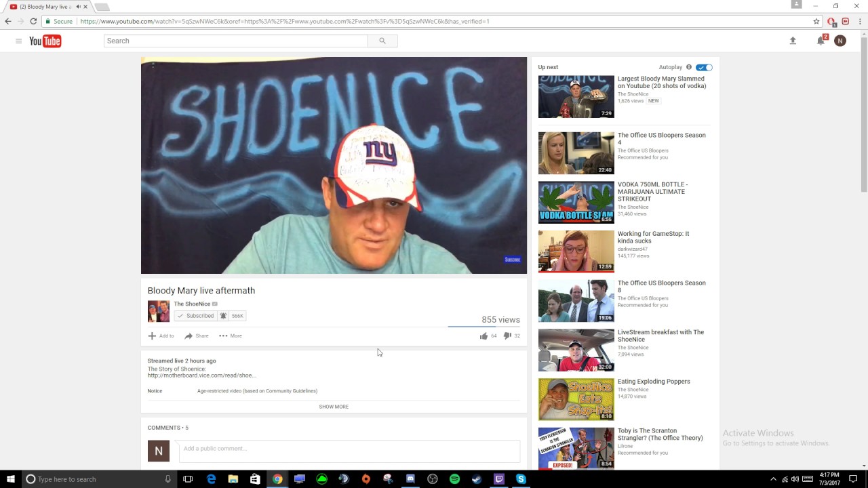Image resolution: width=868 pixels, height=488 pixels.
Task: Click the taskbar clock showing 4:17 PM
Action: (x=830, y=479)
